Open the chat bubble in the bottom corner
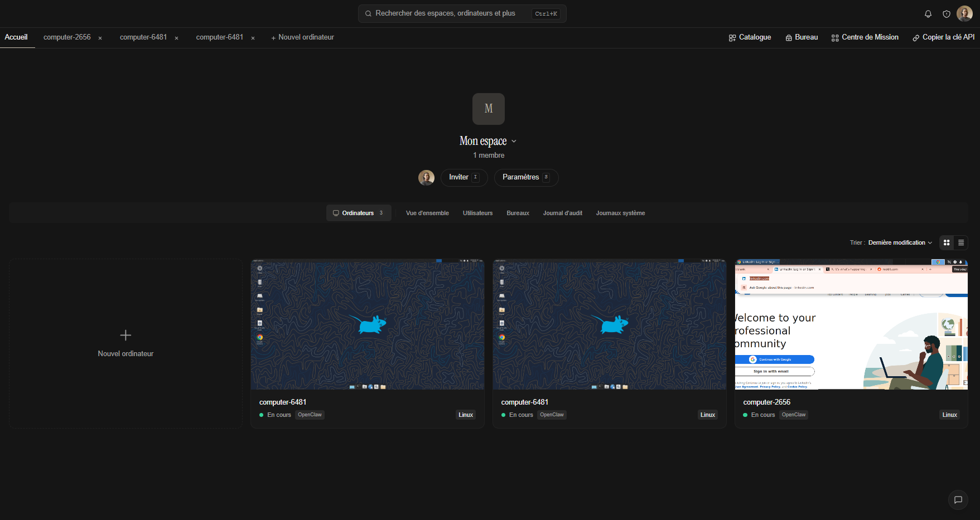 [x=958, y=500]
